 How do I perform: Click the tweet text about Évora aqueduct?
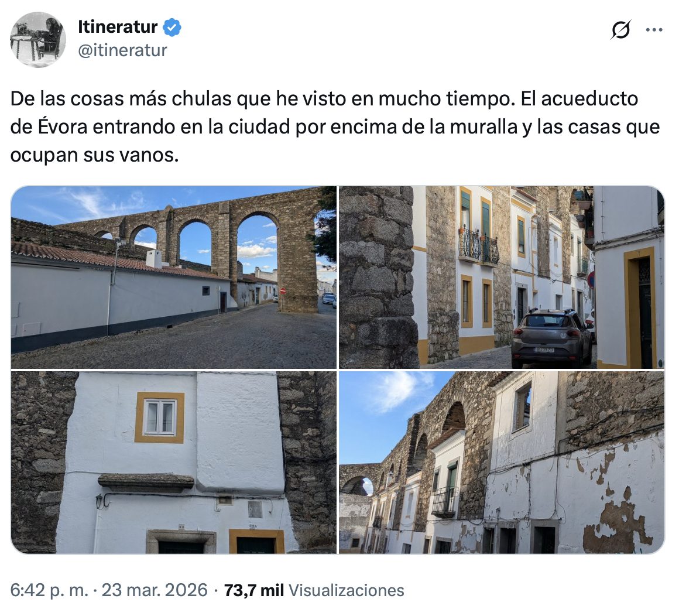[x=335, y=126]
